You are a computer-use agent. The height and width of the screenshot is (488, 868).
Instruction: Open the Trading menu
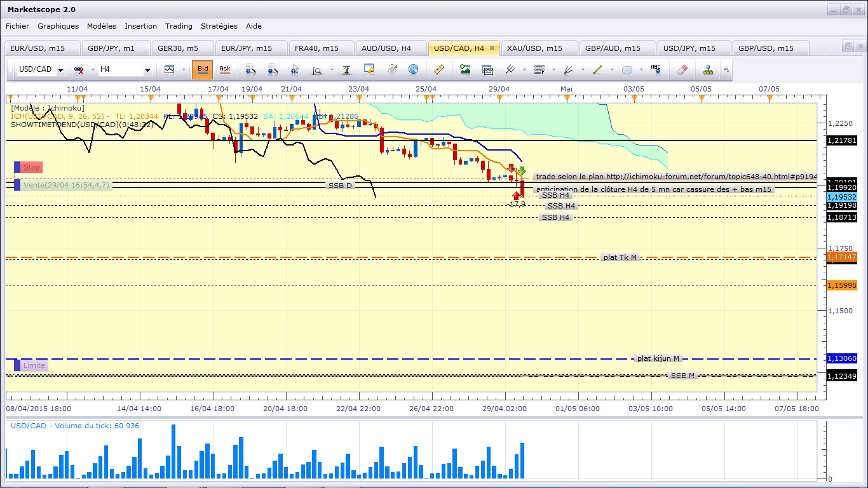(179, 26)
